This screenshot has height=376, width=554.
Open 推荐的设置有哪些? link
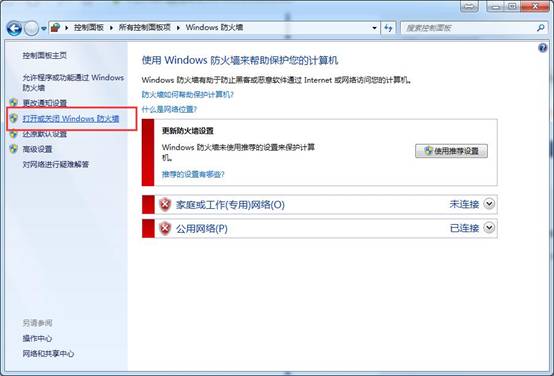pos(193,174)
